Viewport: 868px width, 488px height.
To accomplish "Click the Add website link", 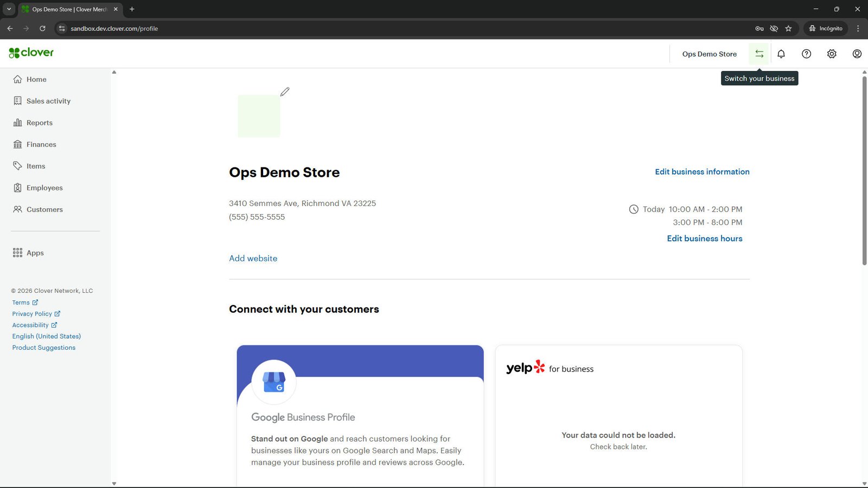I will coord(253,259).
